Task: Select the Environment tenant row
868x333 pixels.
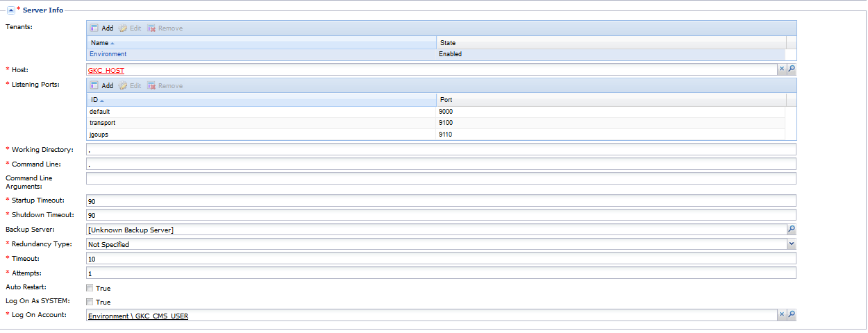Action: coord(108,54)
